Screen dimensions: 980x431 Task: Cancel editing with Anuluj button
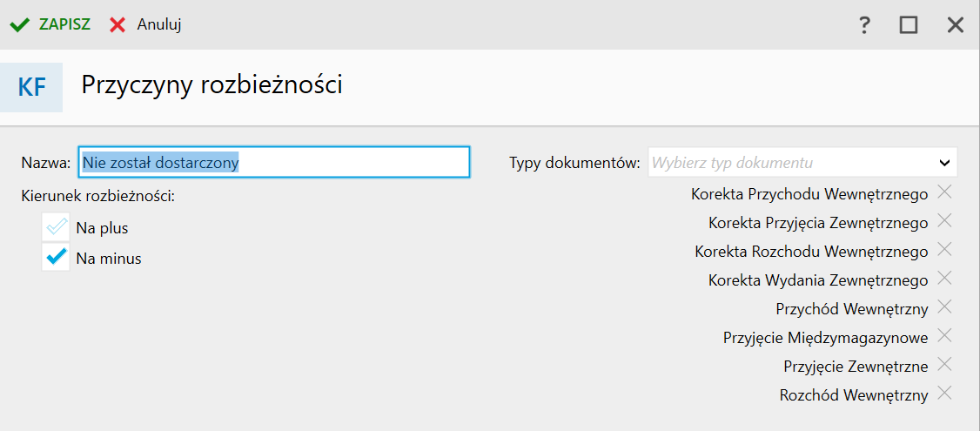point(145,25)
